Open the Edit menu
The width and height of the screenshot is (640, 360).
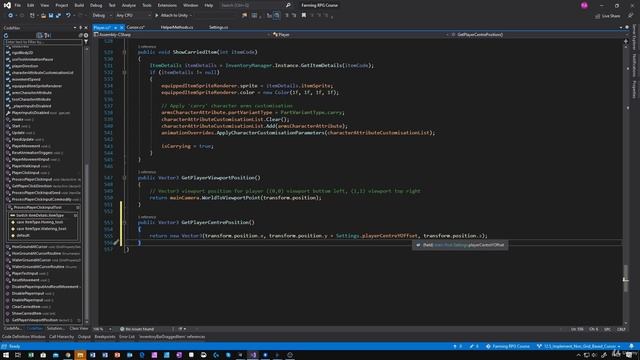(x=31, y=5)
